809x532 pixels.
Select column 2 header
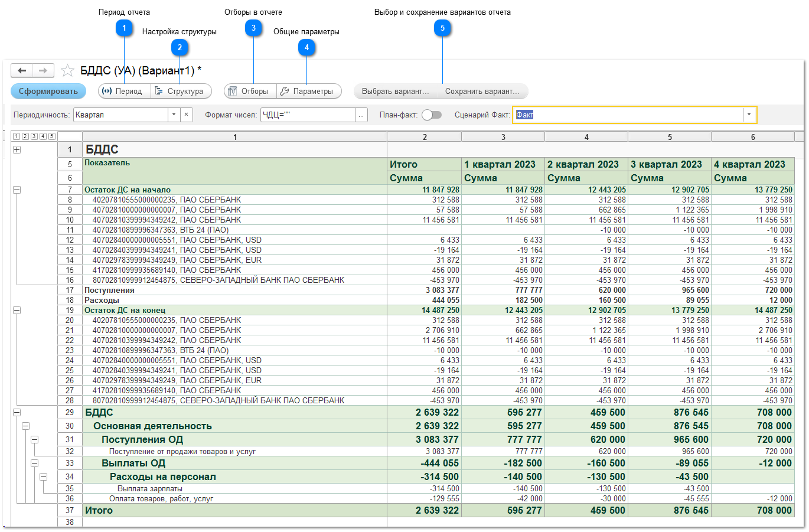pyautogui.click(x=425, y=136)
